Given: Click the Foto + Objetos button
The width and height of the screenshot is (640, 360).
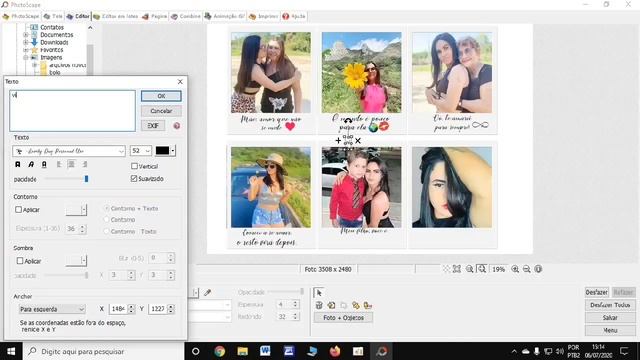Looking at the screenshot, I should (343, 318).
